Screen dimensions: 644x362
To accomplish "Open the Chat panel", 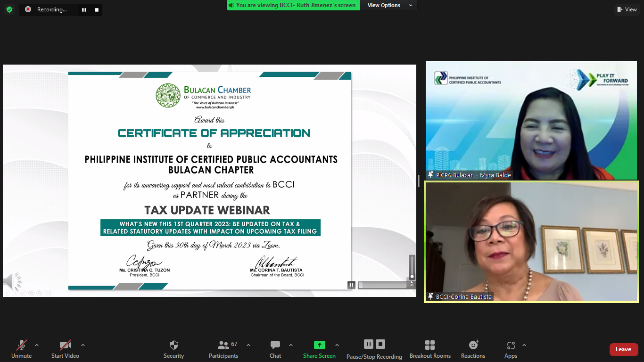I will click(x=275, y=349).
